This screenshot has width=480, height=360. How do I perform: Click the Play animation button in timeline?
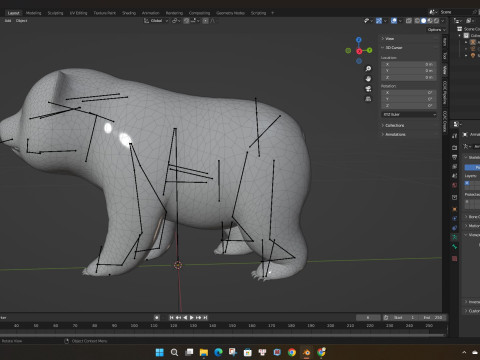tap(192, 318)
